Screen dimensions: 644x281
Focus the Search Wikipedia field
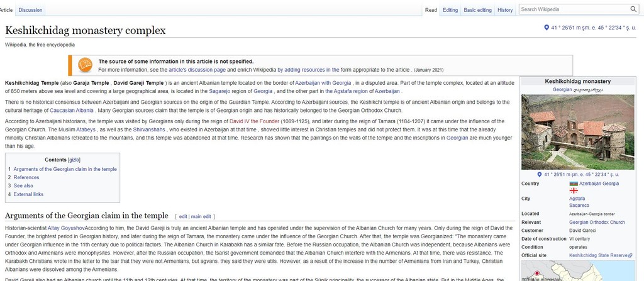[x=574, y=9]
